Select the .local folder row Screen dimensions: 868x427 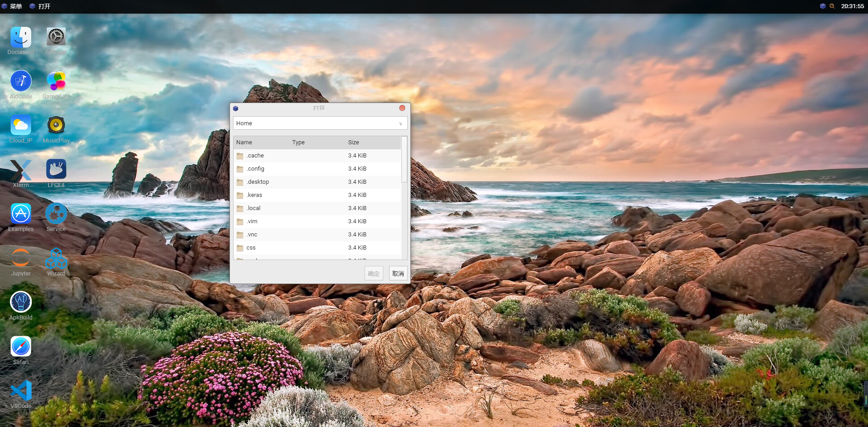point(317,208)
